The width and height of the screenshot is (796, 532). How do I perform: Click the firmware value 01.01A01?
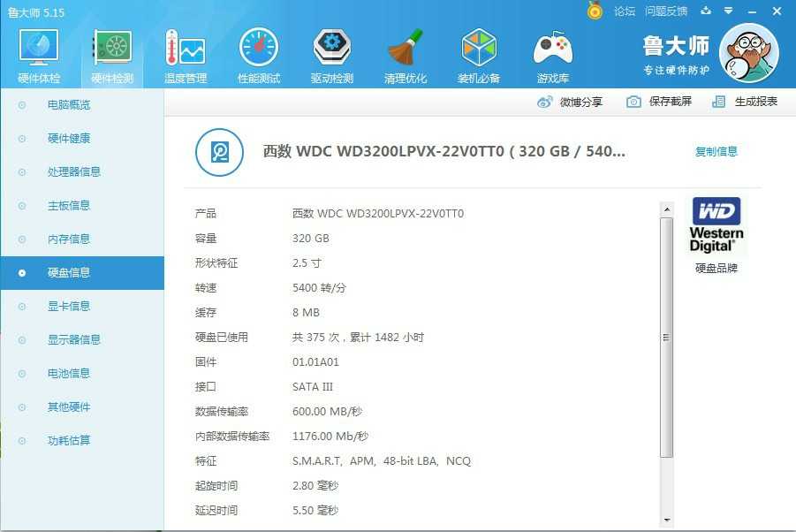(x=315, y=362)
